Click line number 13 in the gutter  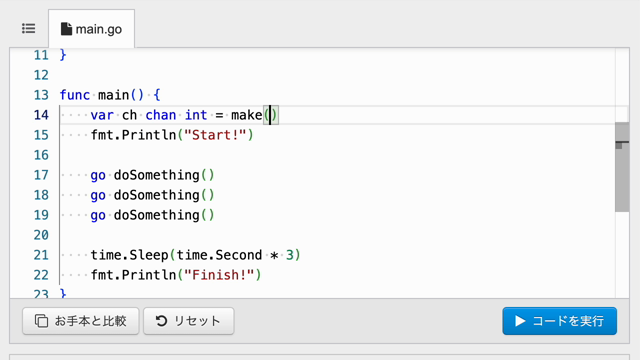(41, 95)
